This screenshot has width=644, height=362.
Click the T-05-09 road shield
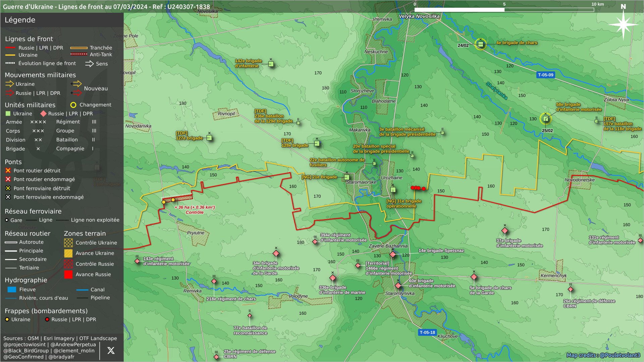[546, 75]
